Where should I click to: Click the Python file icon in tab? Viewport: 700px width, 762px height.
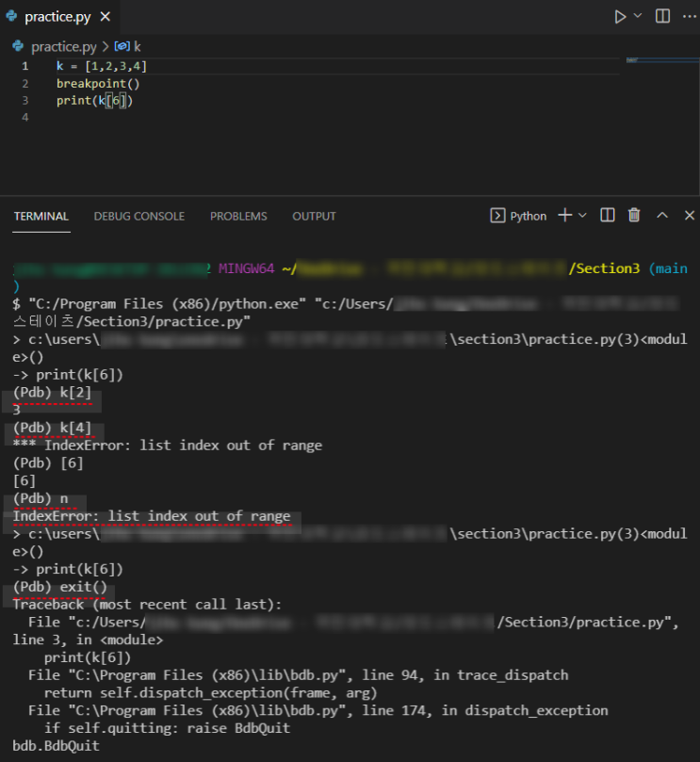pyautogui.click(x=11, y=16)
